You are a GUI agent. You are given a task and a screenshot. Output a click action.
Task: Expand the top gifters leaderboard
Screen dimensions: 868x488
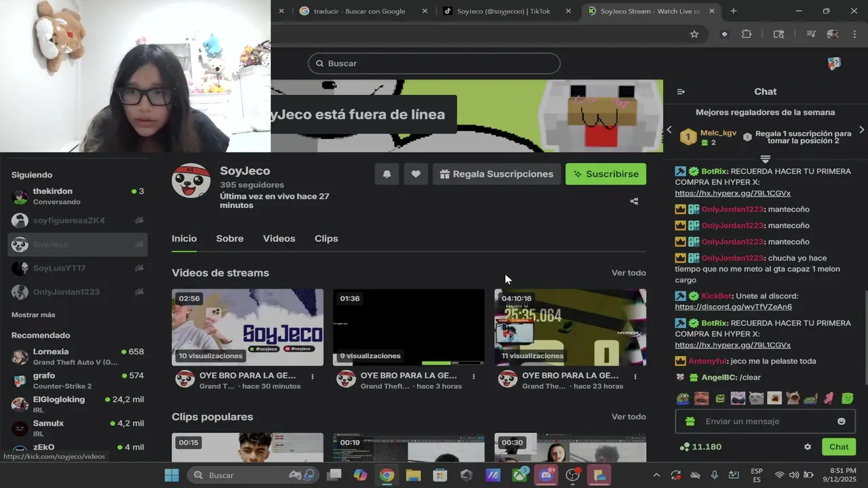click(x=766, y=159)
